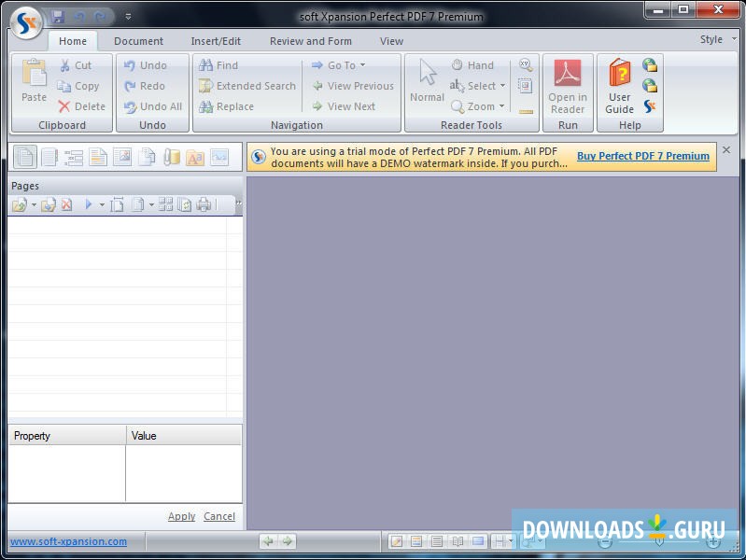Activate the Hand tool
The height and width of the screenshot is (560, 746).
(x=472, y=65)
